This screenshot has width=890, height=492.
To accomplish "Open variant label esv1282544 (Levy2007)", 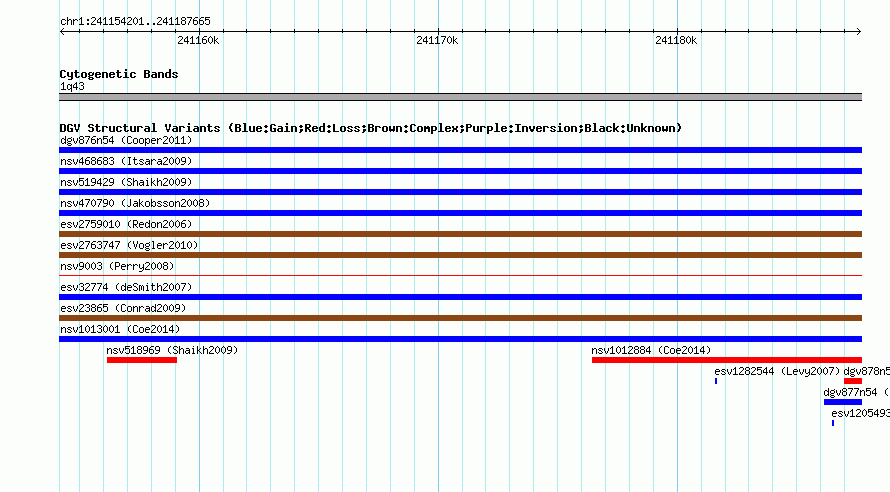I will point(777,371).
